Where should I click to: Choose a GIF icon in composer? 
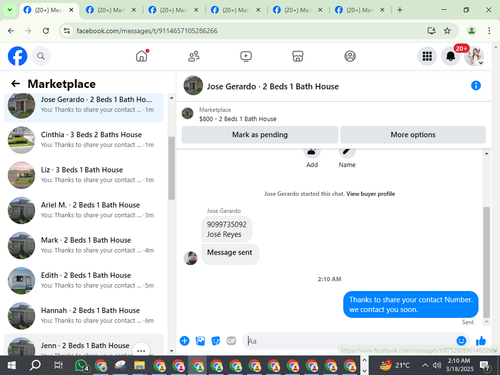tap(231, 341)
